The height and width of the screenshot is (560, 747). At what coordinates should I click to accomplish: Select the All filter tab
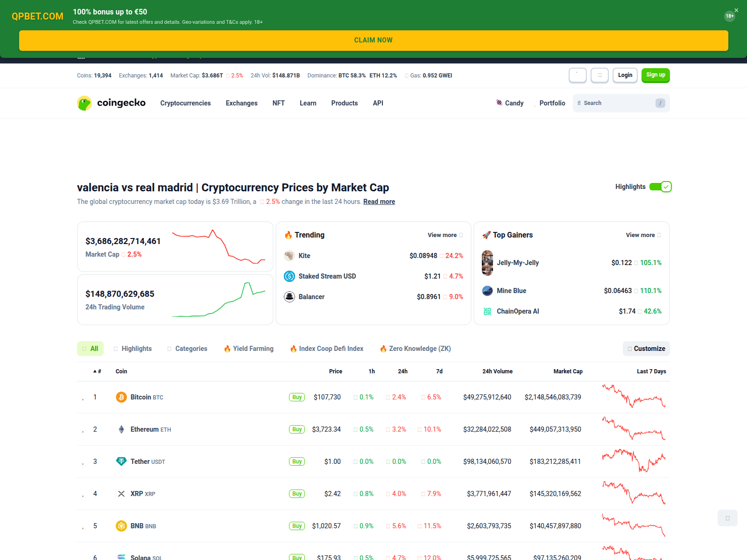(x=90, y=349)
